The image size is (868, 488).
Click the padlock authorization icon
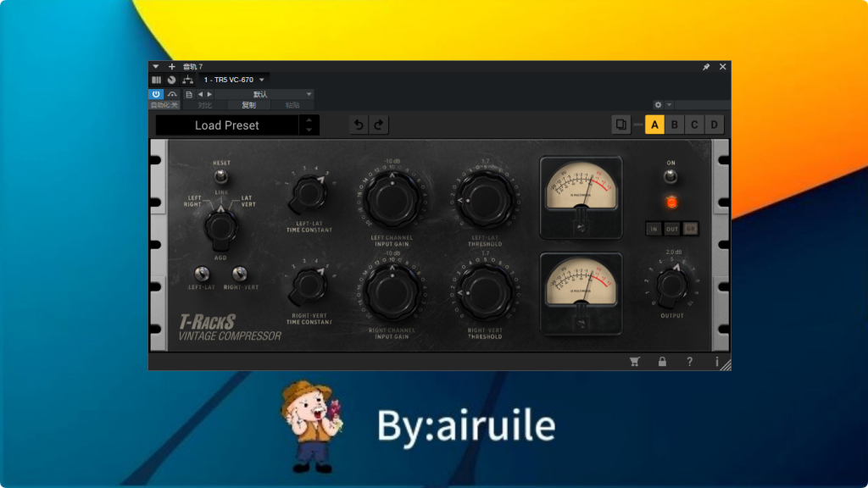pos(662,362)
